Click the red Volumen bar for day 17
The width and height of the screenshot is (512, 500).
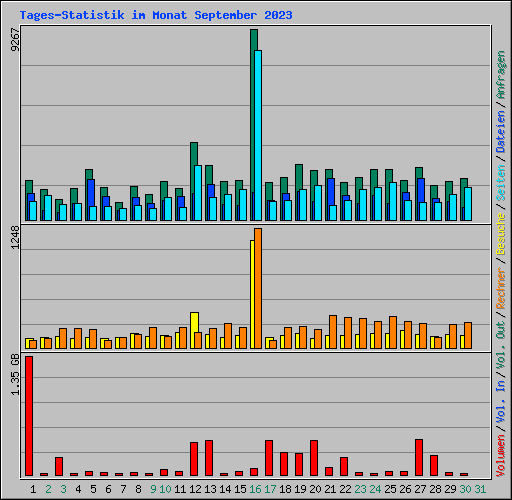point(269,458)
